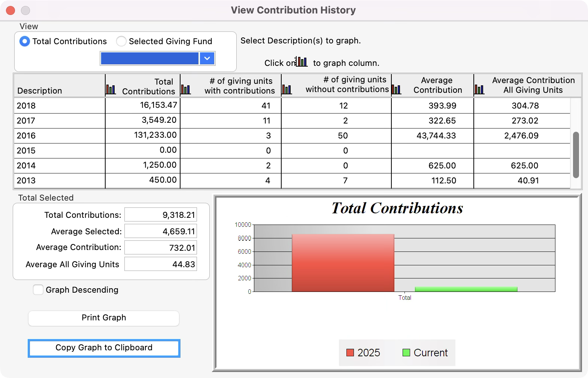Click the red 2025 legend swatch
588x378 pixels.
point(350,353)
